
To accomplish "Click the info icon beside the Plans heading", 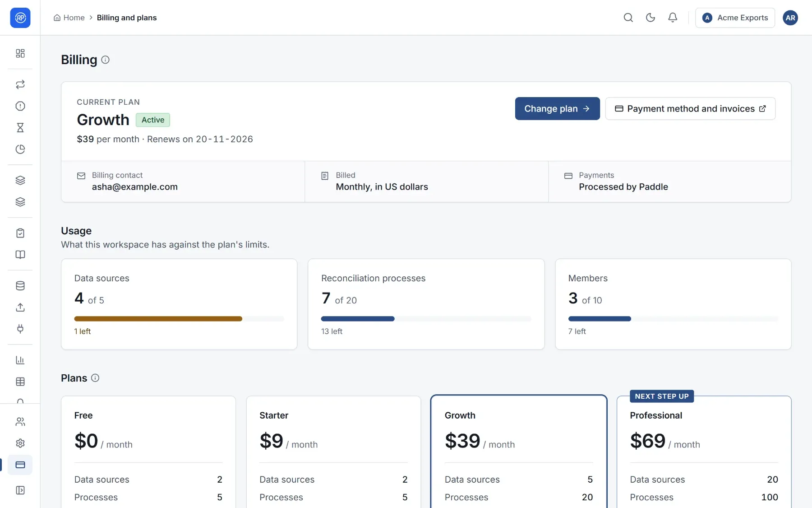I will [x=95, y=378].
